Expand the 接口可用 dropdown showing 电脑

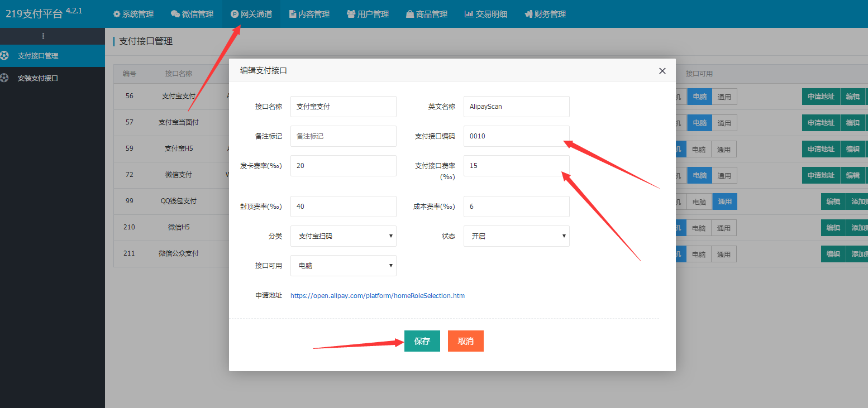coord(344,266)
